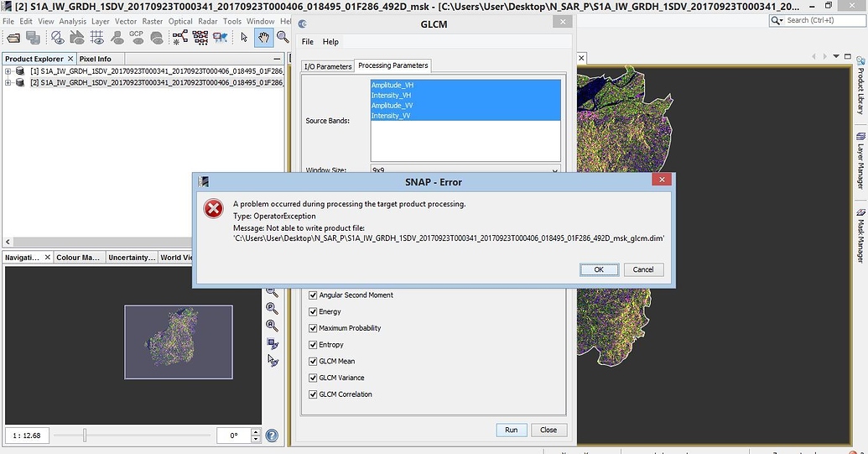Click the red error icon in the dialog
Image resolution: width=868 pixels, height=454 pixels.
pos(213,209)
